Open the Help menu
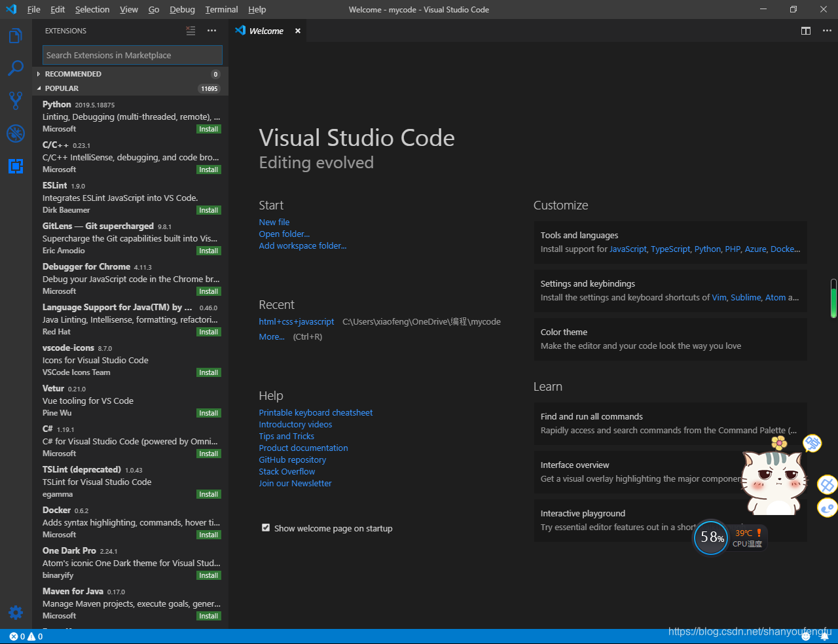This screenshot has height=644, width=838. pos(257,9)
